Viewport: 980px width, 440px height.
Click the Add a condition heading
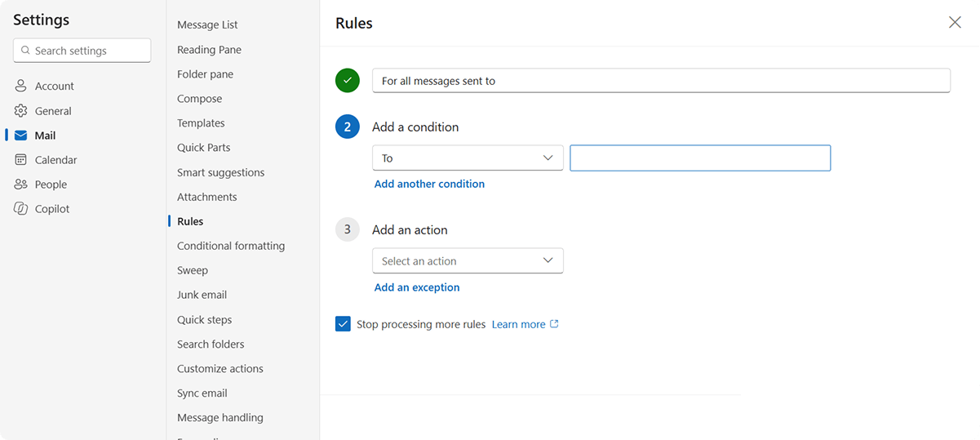(x=415, y=127)
